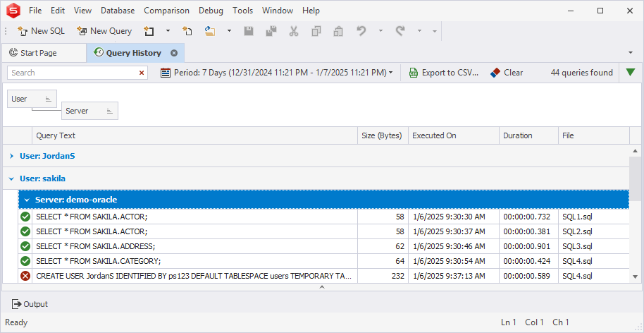Open the Help menu
The width and height of the screenshot is (644, 333).
(x=311, y=11)
